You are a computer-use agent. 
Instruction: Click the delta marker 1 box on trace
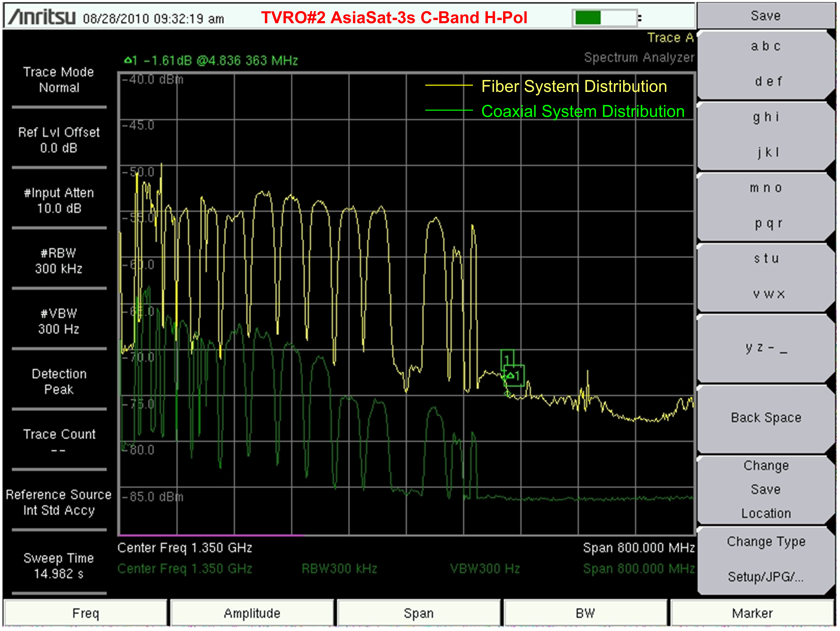tap(515, 376)
